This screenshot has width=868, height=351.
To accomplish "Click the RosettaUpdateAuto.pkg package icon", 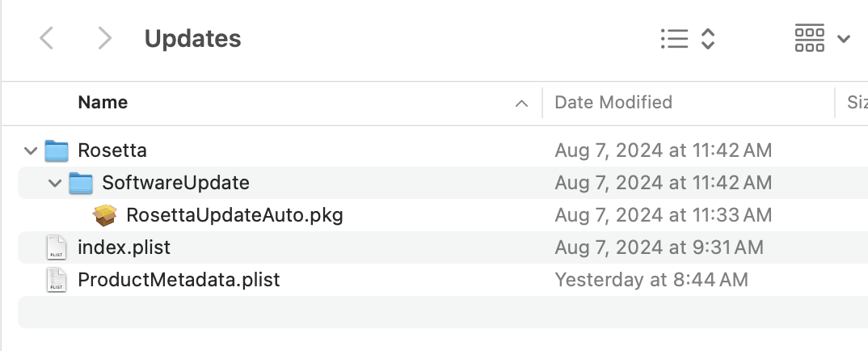I will click(105, 215).
